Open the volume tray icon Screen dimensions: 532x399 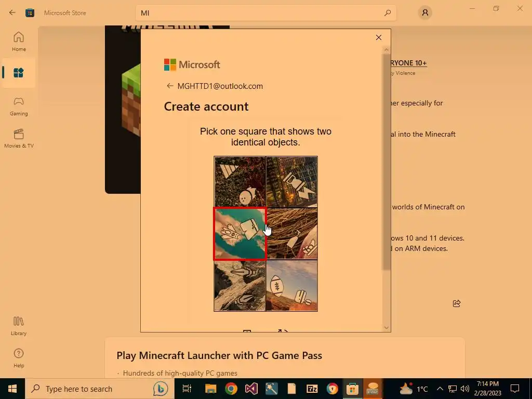point(465,389)
